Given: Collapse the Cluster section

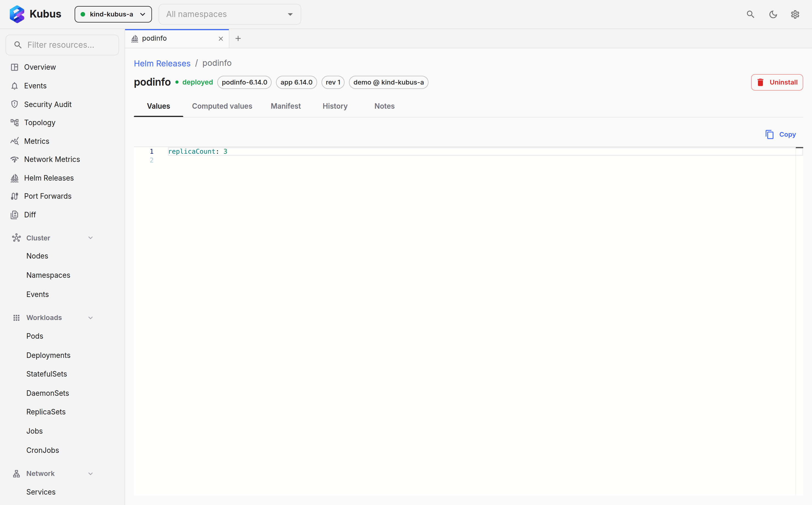Looking at the screenshot, I should 91,238.
